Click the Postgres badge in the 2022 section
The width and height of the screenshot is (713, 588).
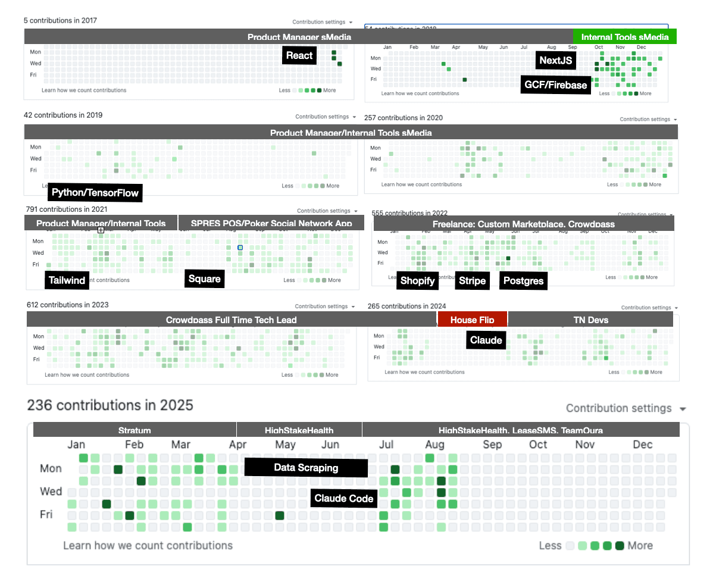click(x=523, y=280)
